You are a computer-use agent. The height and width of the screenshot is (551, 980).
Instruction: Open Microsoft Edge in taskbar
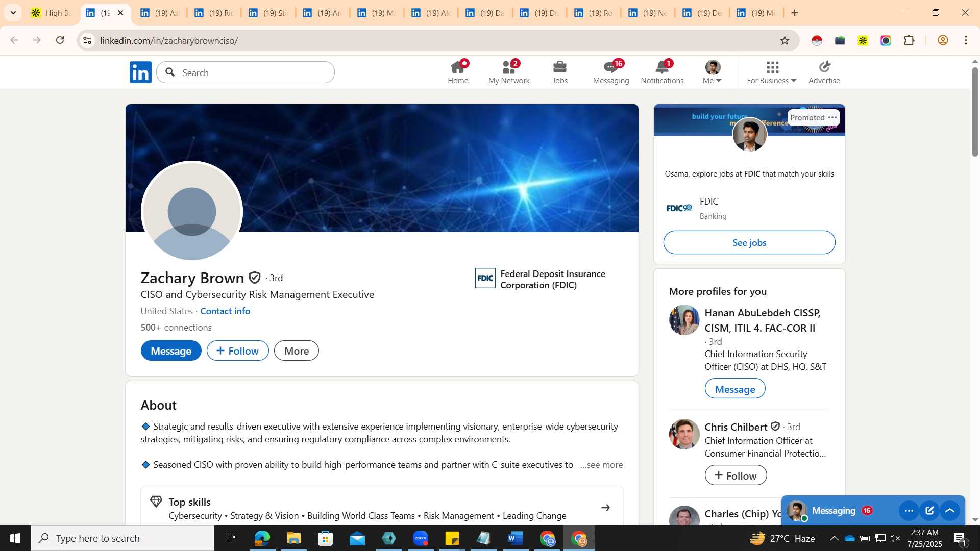coord(262,538)
